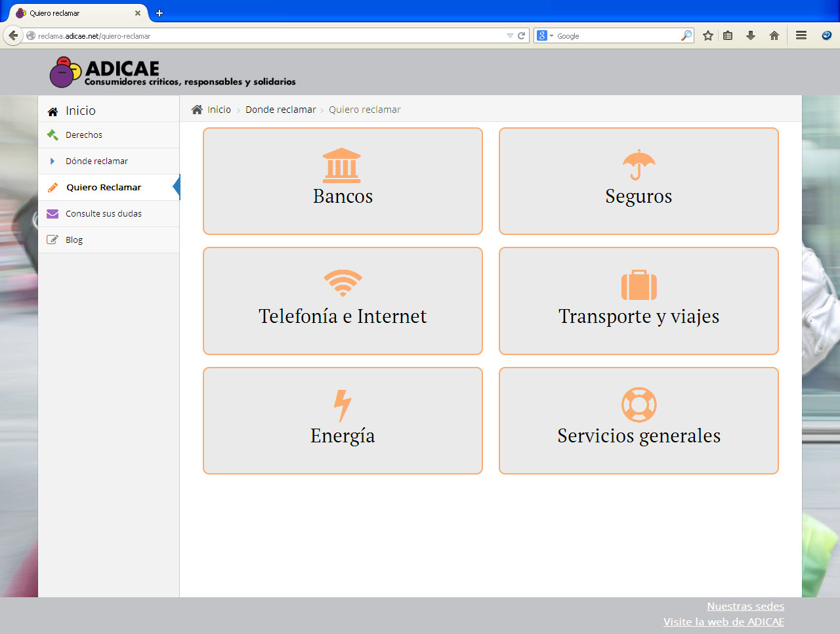Image resolution: width=840 pixels, height=634 pixels.
Task: Click the Bancos bank building icon
Action: [342, 165]
